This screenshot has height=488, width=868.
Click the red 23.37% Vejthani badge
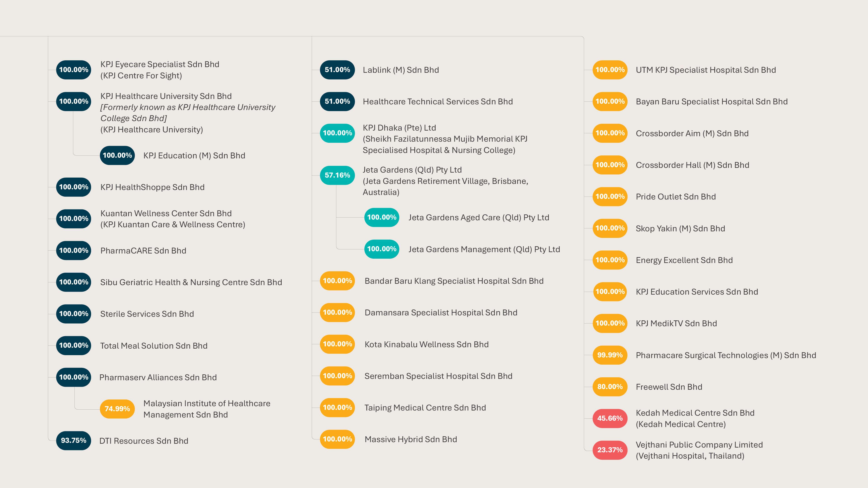(610, 450)
